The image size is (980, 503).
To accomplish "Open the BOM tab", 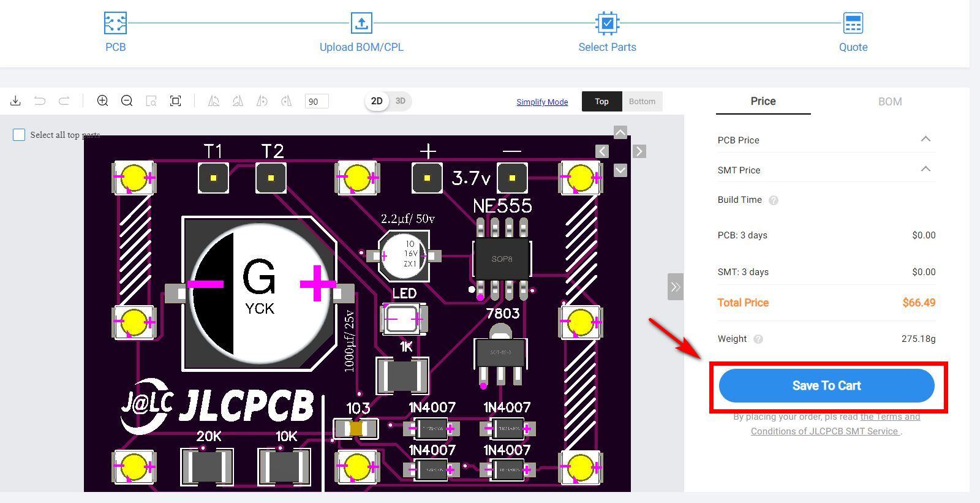I will click(890, 102).
